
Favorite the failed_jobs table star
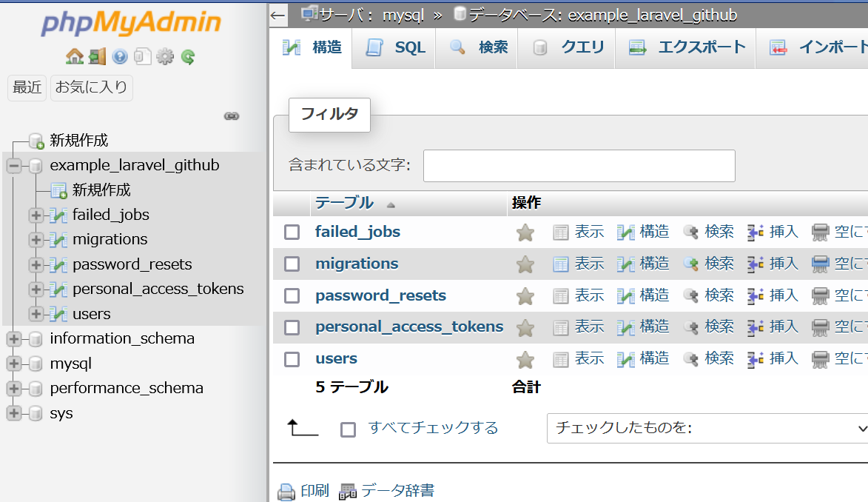(525, 232)
